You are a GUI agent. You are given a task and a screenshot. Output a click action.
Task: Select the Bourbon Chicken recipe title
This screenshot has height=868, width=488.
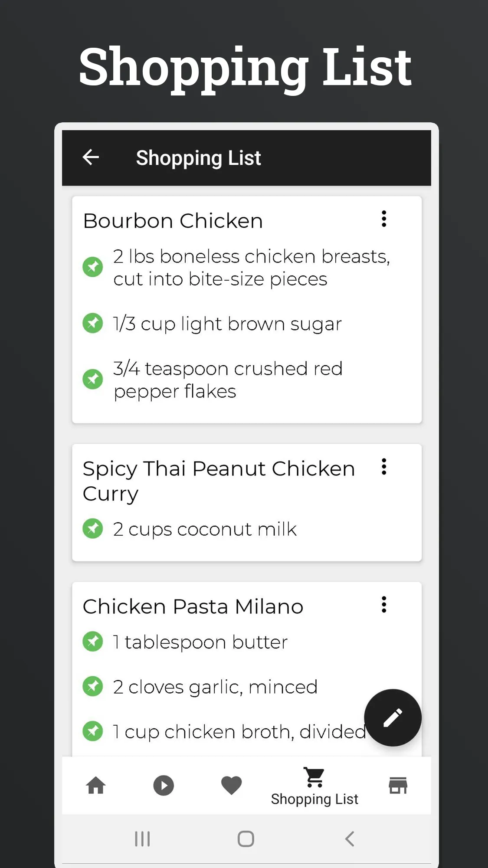173,221
